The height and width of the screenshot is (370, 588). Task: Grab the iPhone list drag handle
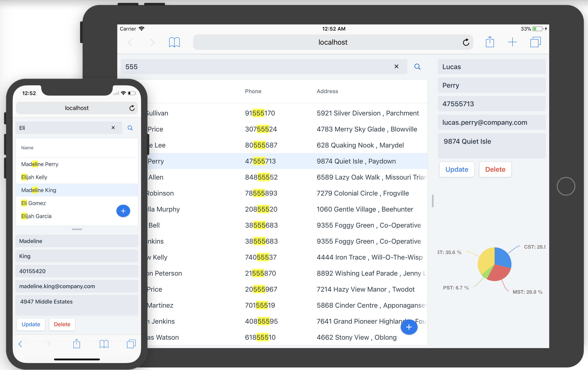(x=77, y=229)
